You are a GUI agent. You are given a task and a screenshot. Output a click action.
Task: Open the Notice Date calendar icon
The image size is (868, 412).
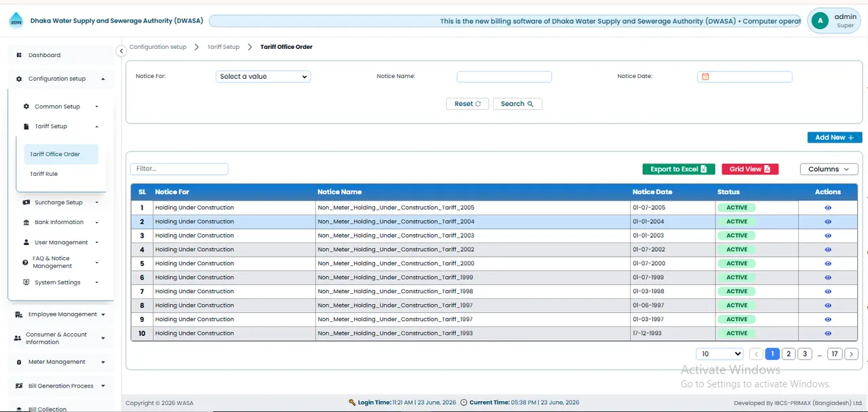(705, 77)
